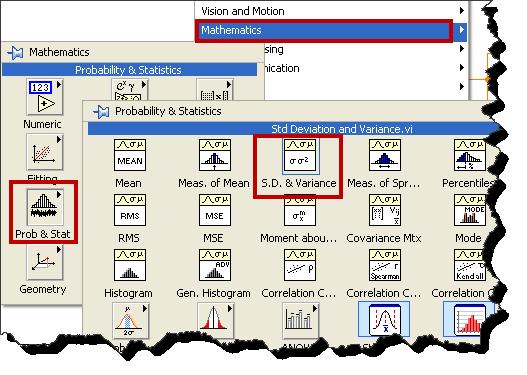Image resolution: width=527 pixels, height=375 pixels.
Task: Expand the Geometry subpalette
Action: tap(45, 262)
